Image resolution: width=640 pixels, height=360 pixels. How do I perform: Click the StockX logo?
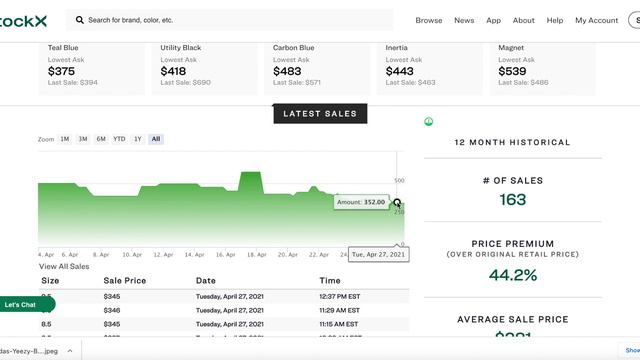point(23,21)
